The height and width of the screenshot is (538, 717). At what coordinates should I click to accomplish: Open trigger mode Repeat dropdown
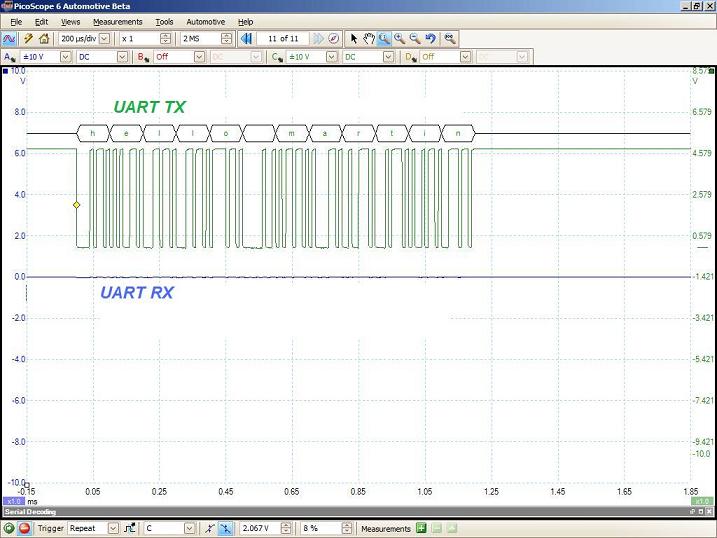[113, 529]
